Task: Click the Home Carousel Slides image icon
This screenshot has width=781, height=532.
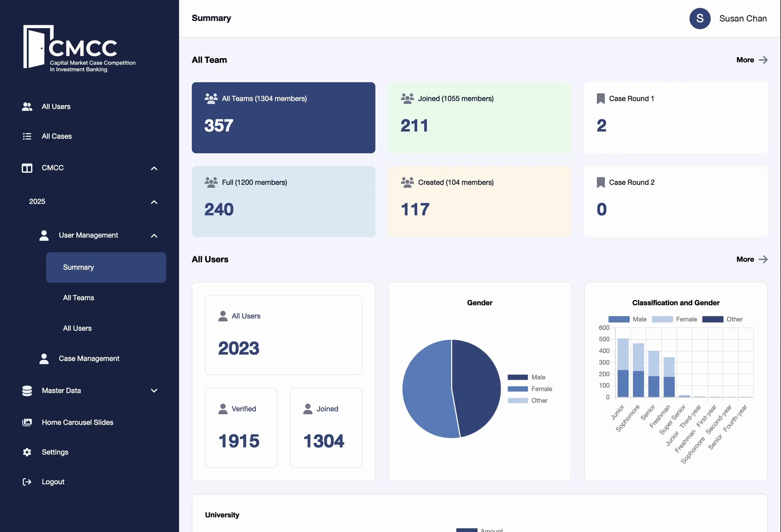Action: [27, 422]
